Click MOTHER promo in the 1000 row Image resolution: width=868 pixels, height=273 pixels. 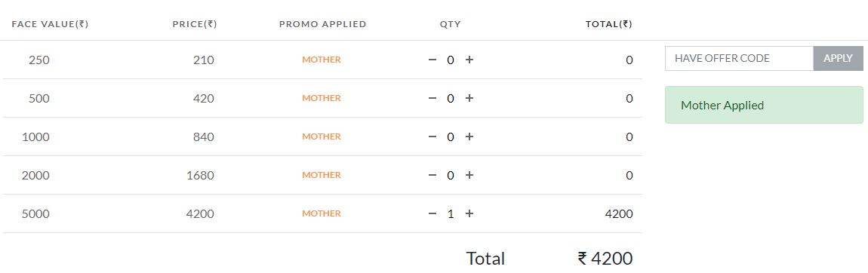322,136
